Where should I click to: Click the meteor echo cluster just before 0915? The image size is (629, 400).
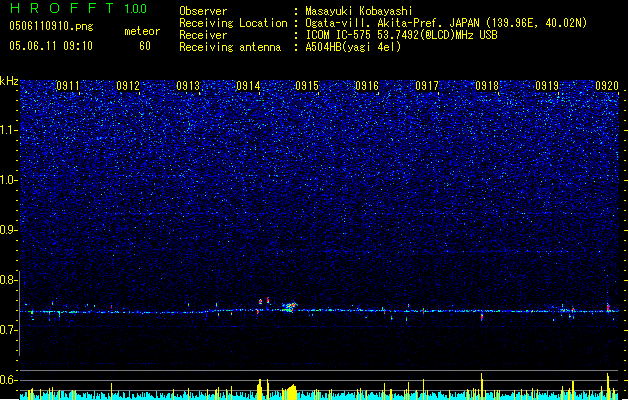[x=290, y=307]
